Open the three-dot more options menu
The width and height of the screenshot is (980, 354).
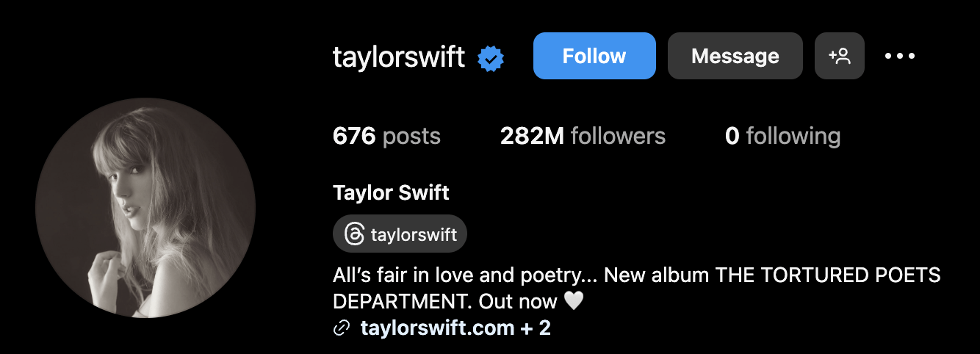(900, 56)
